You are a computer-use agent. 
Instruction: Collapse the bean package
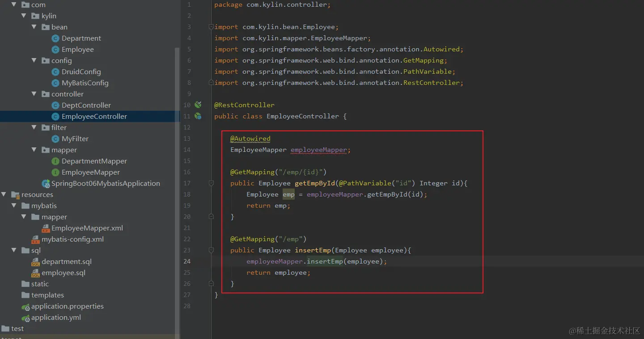point(34,27)
